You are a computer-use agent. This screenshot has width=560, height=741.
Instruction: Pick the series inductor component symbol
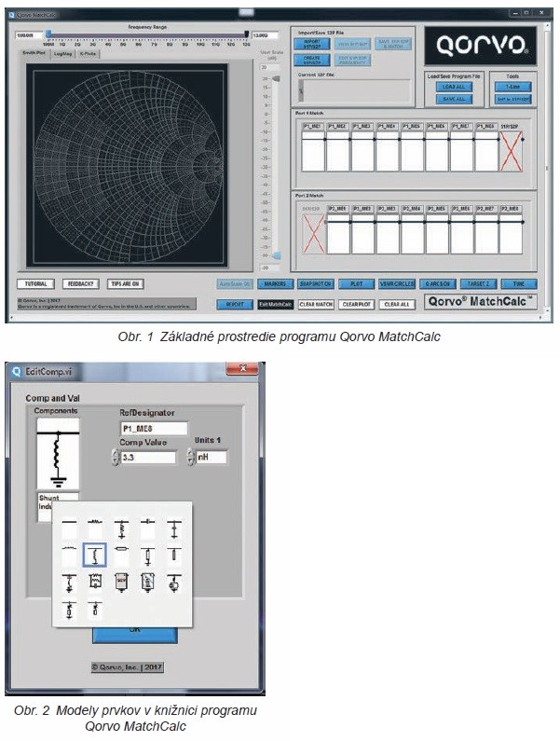[x=70, y=555]
